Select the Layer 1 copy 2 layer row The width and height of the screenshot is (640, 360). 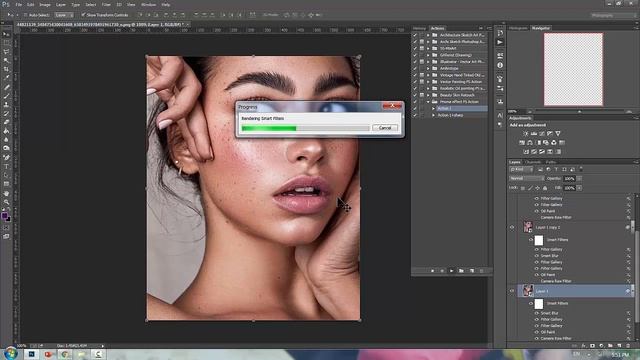pos(575,227)
